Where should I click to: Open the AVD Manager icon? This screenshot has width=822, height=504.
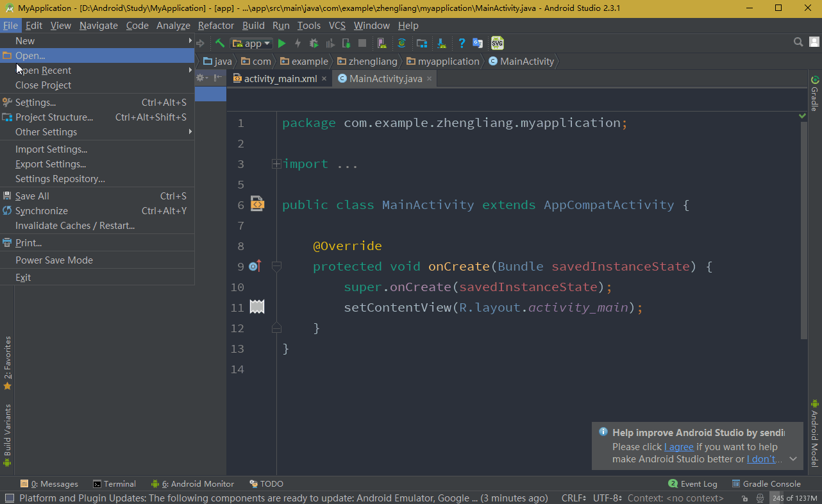pos(382,44)
